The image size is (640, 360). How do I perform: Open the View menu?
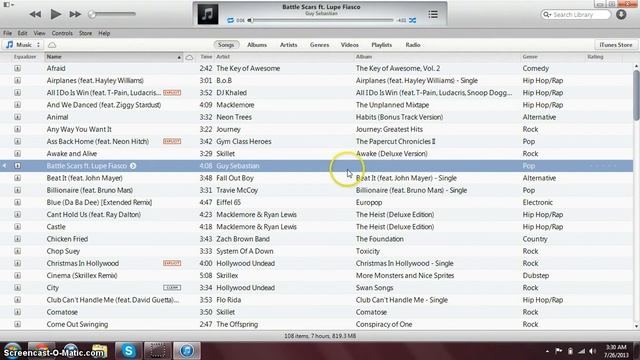[x=39, y=33]
